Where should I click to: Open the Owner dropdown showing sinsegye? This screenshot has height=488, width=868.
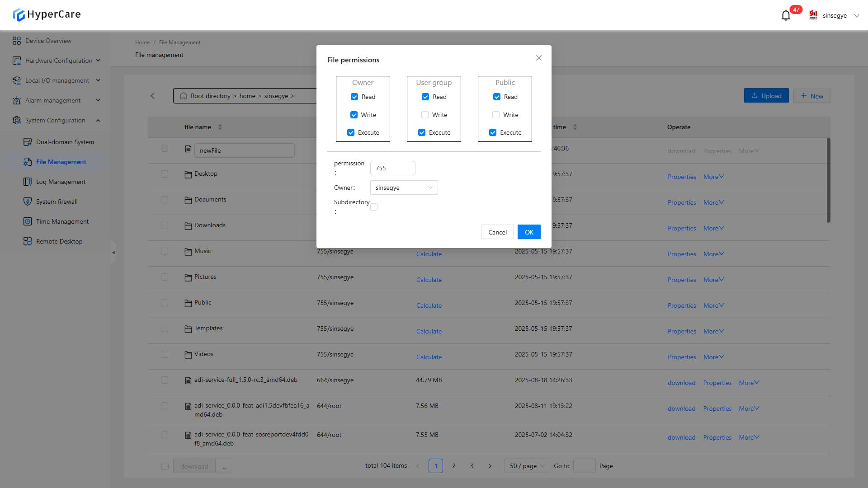point(404,188)
